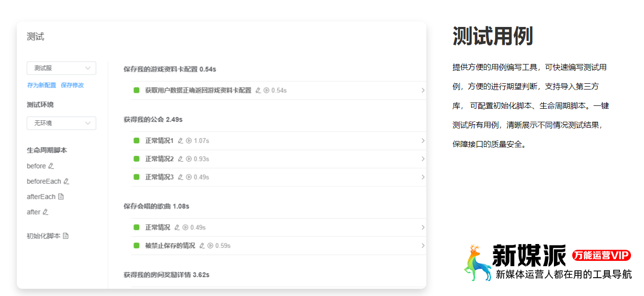Open the 测试服 configuration dropdown
This screenshot has height=296, width=644.
click(61, 68)
